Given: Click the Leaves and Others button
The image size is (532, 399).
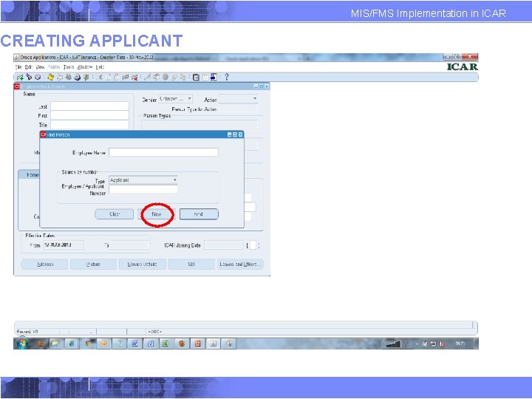Looking at the screenshot, I should 241,265.
